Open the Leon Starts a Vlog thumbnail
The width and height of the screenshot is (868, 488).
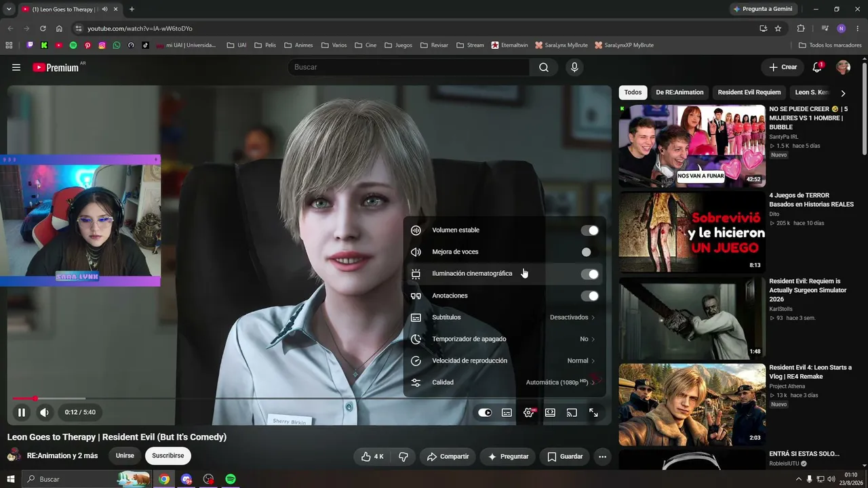692,405
